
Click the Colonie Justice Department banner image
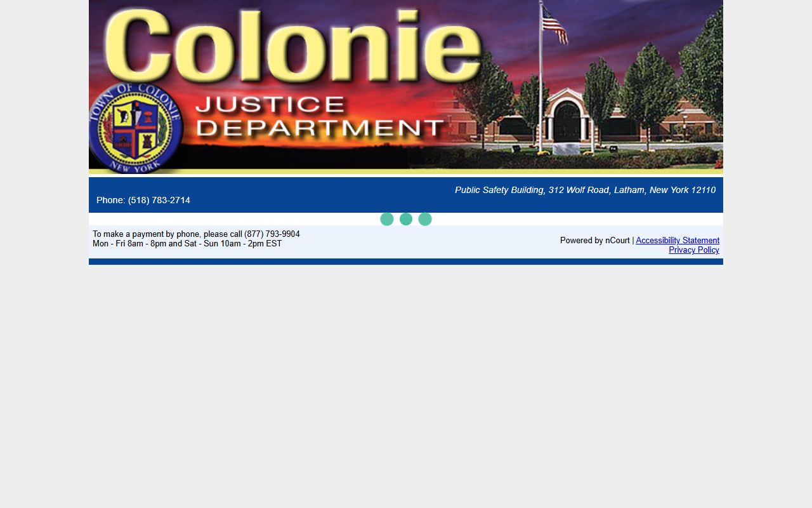(x=406, y=87)
